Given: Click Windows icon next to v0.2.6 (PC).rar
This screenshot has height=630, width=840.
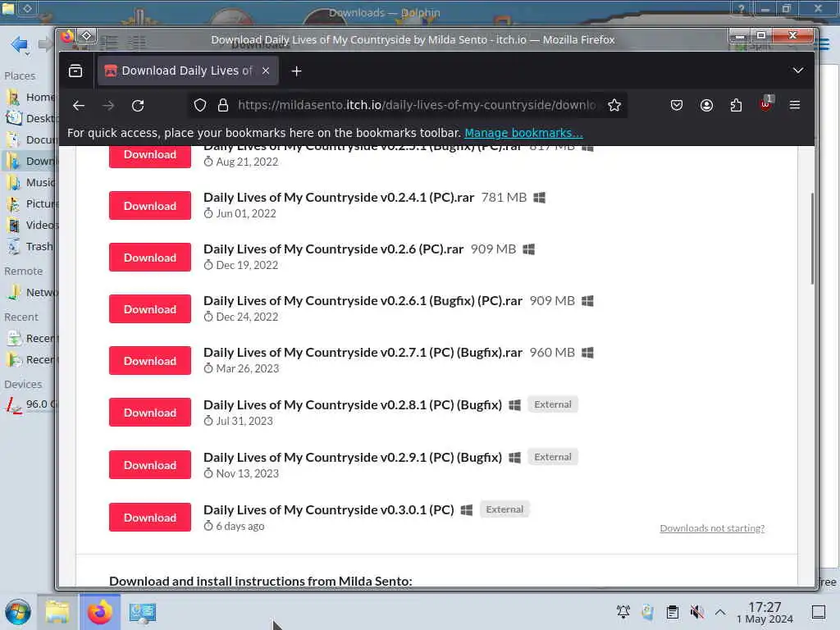Looking at the screenshot, I should tap(529, 249).
